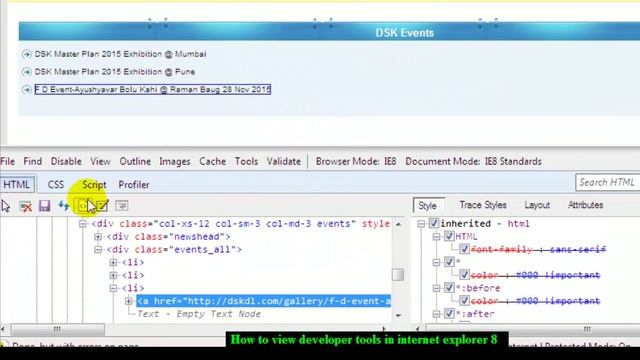Click the edit pencil icon in HTML toolbar

tap(102, 206)
